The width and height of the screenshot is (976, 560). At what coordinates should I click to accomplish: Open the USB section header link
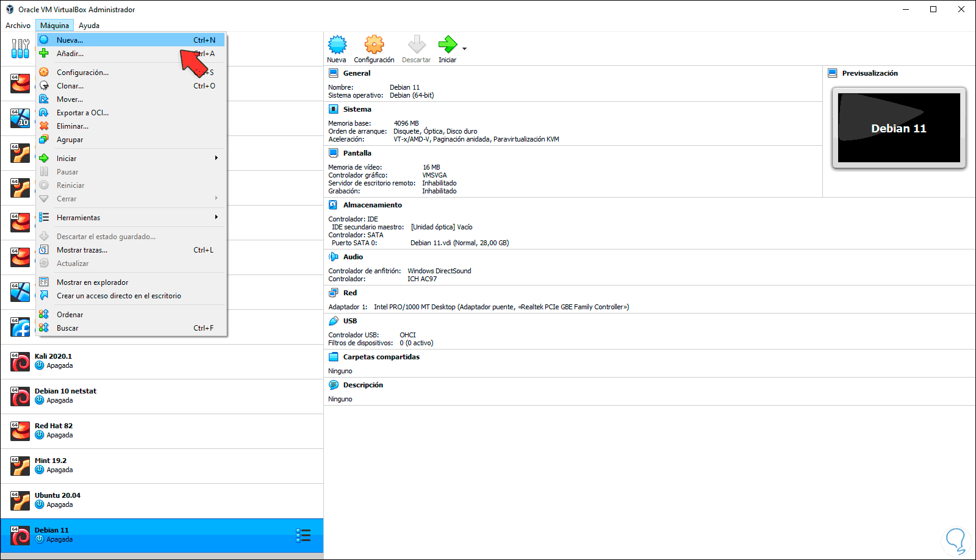[x=350, y=321]
